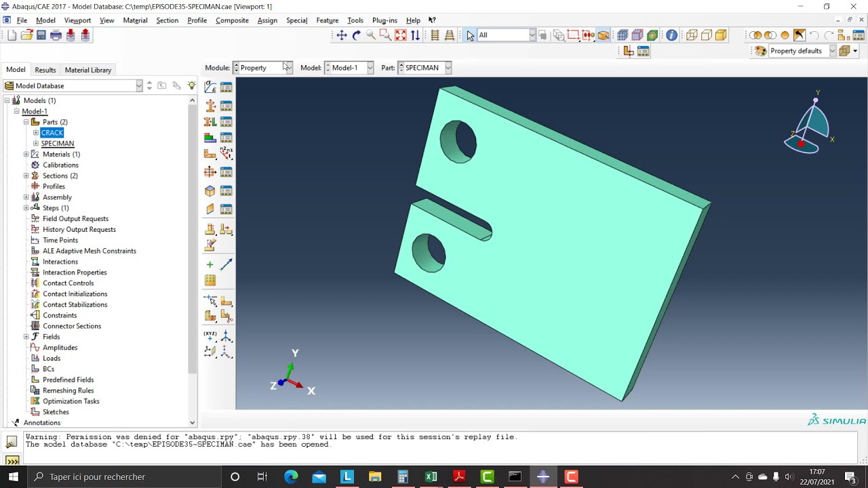Expand the SPECIMAN part node
Screen dimensions: 868x488
coord(36,144)
